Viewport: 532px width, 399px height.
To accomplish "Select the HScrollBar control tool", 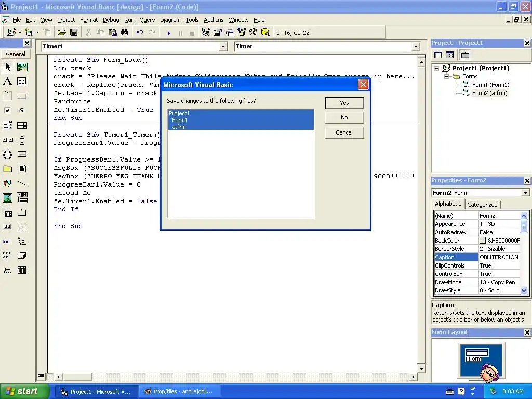I will click(x=7, y=139).
